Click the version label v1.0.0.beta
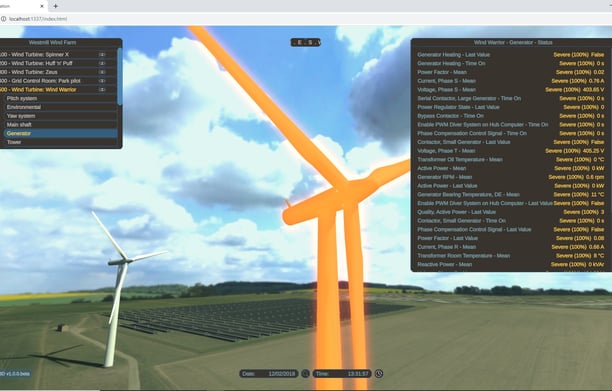The width and height of the screenshot is (612, 391). (15, 374)
